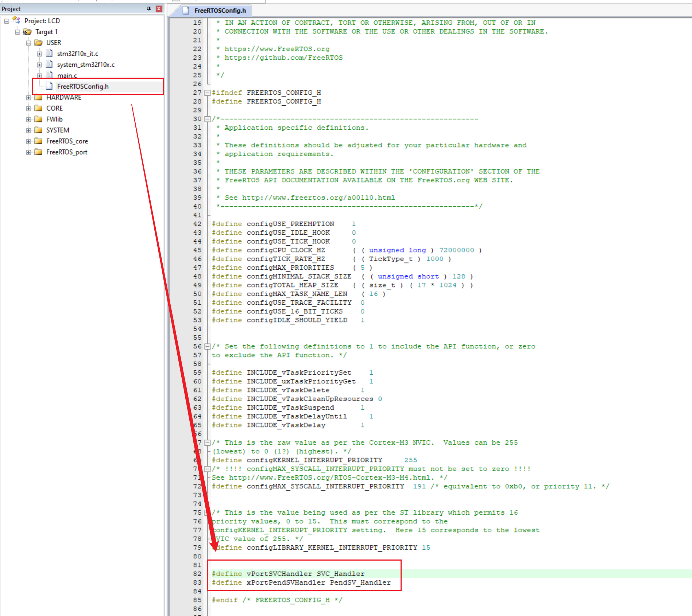The image size is (692, 616).
Task: Click the FreeRTOS_core folder icon
Action: (38, 141)
